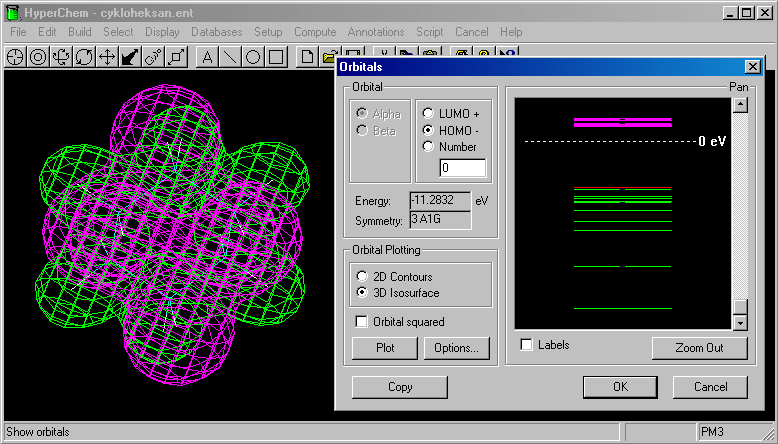Click the orbital number input field

pyautogui.click(x=456, y=168)
